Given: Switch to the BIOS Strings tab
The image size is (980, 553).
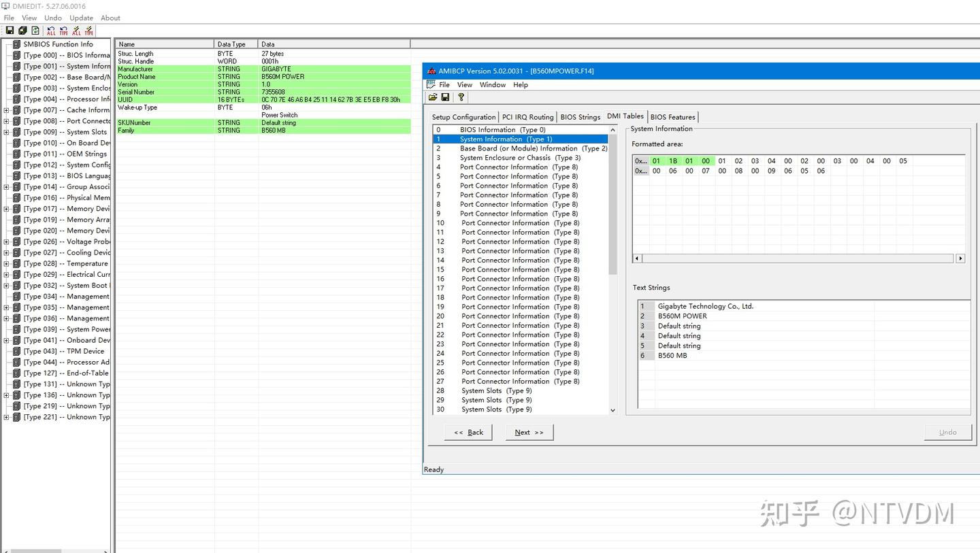Looking at the screenshot, I should tap(580, 116).
